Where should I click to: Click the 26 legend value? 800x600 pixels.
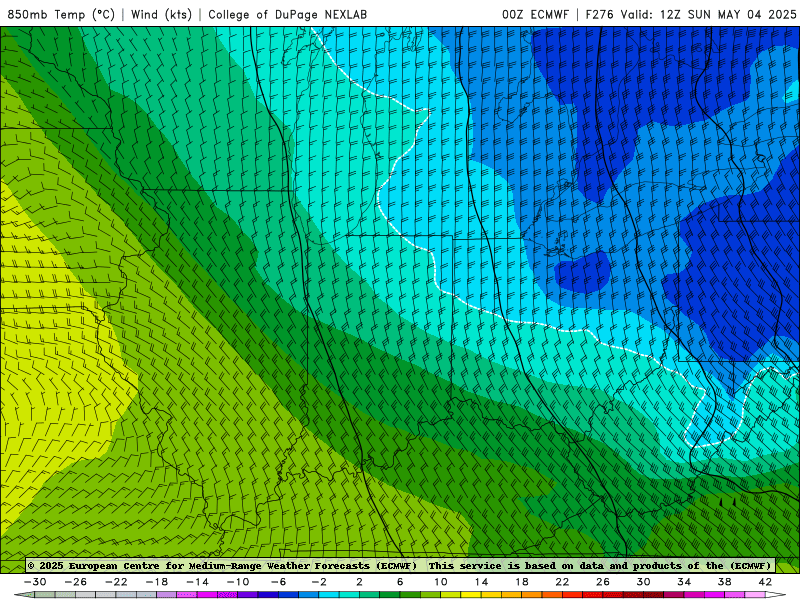pos(603,582)
